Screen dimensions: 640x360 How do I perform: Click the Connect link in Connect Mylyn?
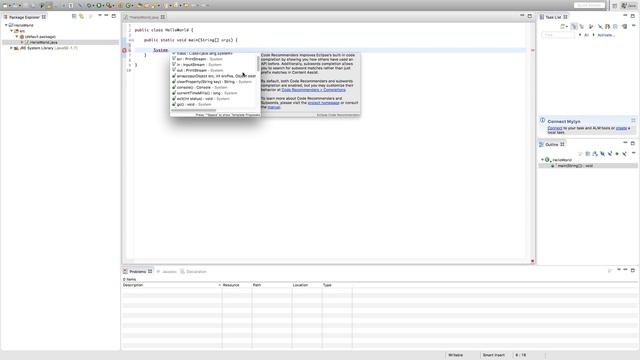554,128
